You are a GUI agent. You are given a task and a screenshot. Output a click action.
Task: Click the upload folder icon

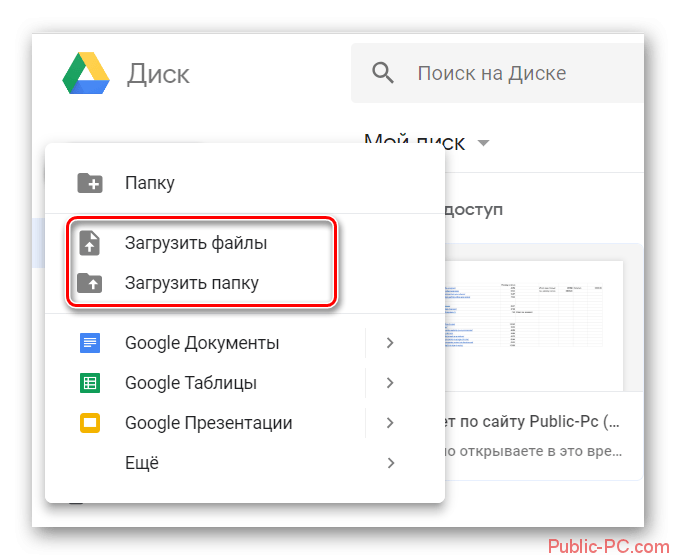click(x=90, y=283)
